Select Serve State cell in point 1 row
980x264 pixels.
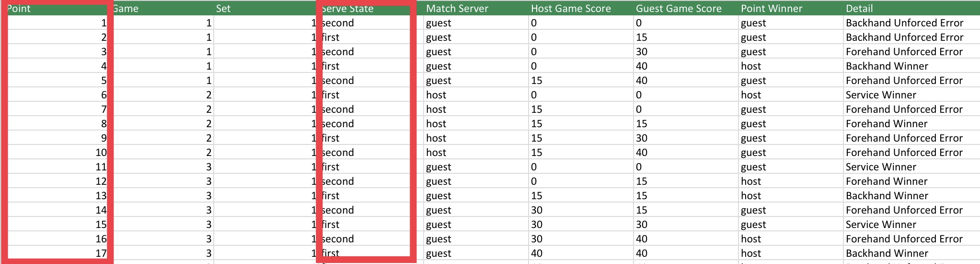[x=371, y=23]
